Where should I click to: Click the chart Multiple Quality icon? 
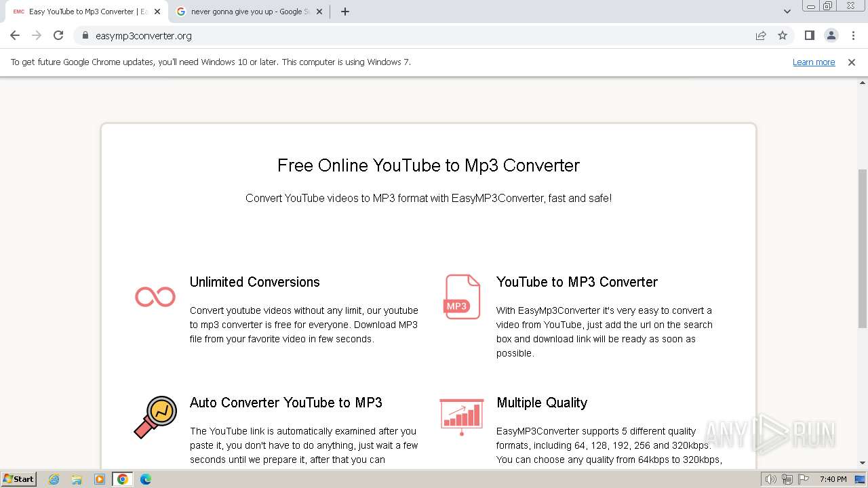(x=462, y=417)
